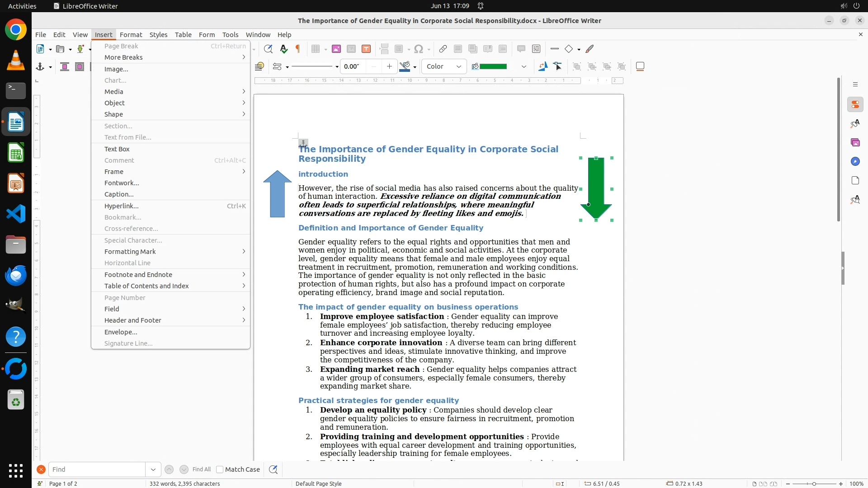
Task: Click the plus button to increase line width
Action: pos(389,67)
